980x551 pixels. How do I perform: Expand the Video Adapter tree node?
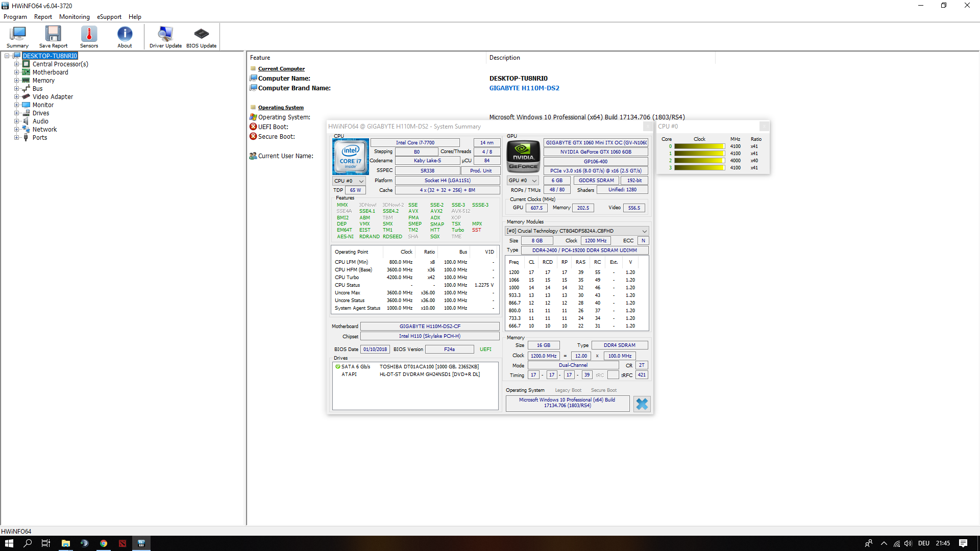(x=16, y=97)
